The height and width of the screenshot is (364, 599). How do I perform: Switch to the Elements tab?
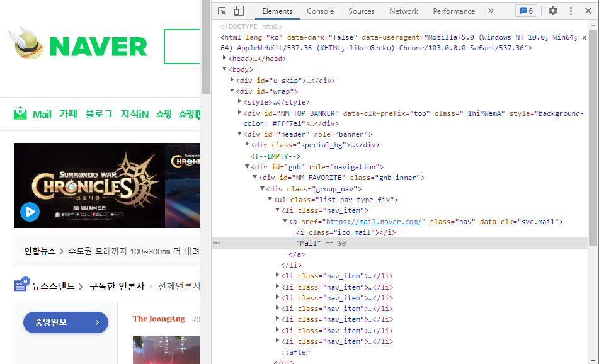point(277,11)
